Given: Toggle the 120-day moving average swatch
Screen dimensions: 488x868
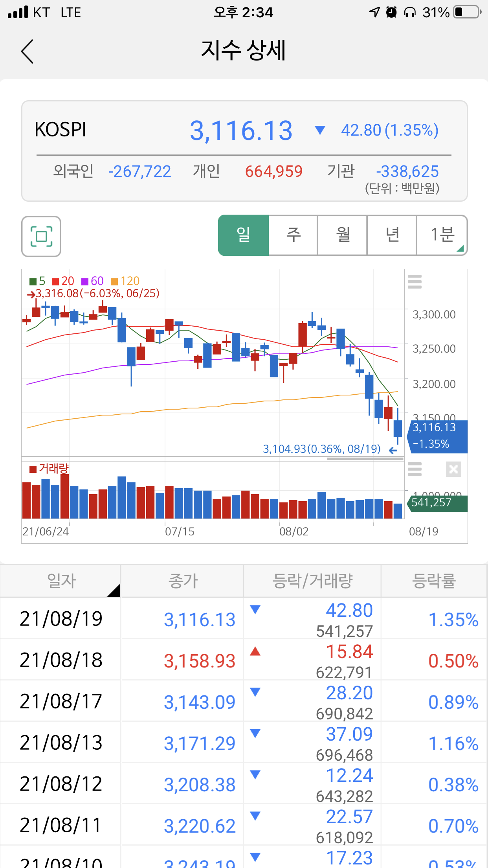Looking at the screenshot, I should (114, 281).
